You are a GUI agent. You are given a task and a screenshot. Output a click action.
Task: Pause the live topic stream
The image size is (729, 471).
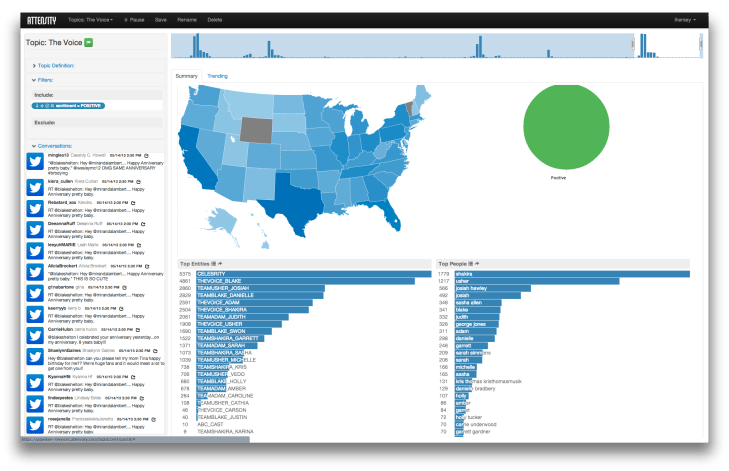pos(131,19)
